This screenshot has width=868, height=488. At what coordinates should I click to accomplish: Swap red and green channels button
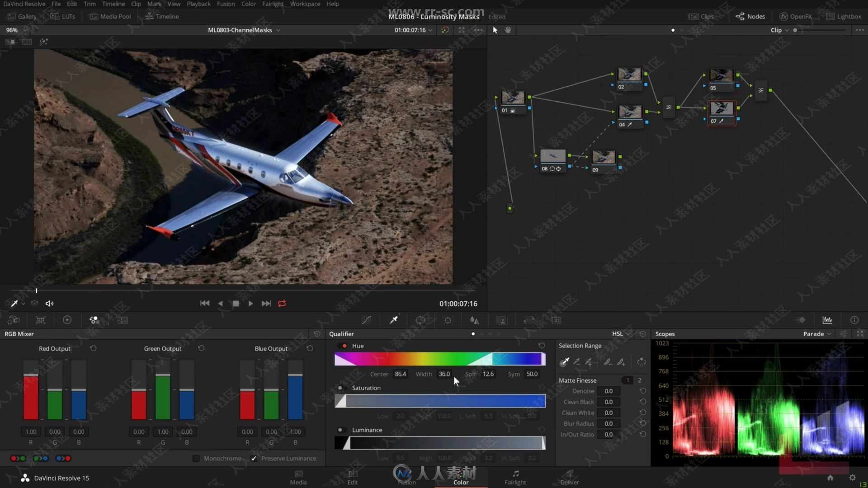point(18,458)
